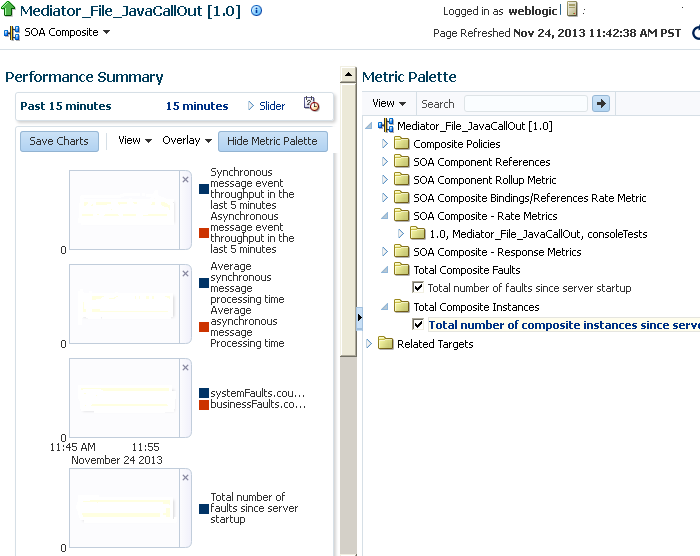Click the SOA Composite - Response Metrics label
This screenshot has width=700, height=556.
pyautogui.click(x=497, y=252)
